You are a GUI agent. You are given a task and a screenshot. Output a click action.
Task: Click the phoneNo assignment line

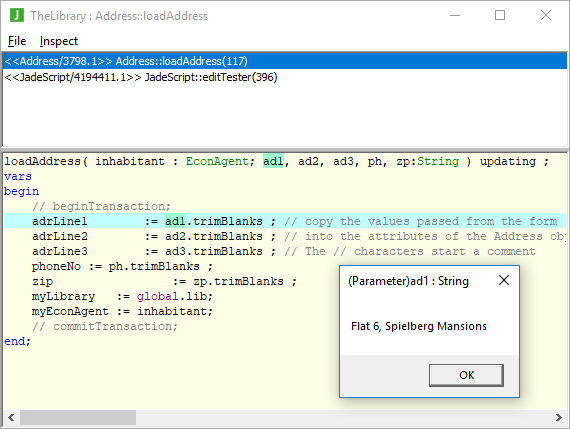tap(122, 266)
